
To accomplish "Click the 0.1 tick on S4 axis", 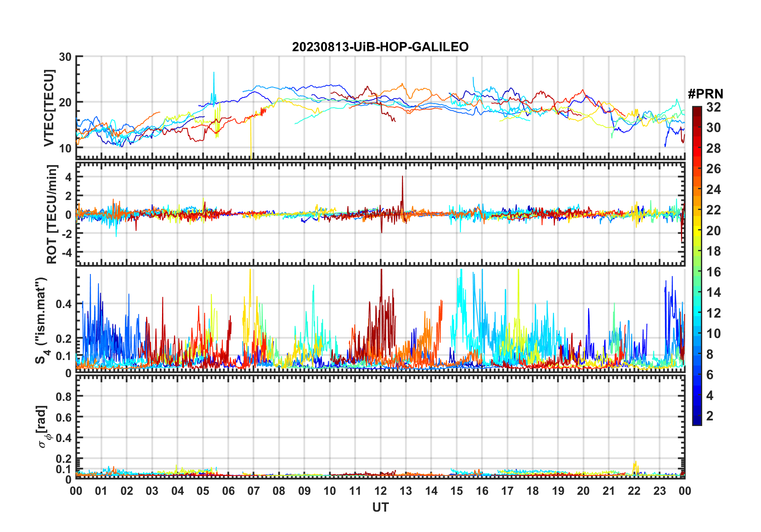I will (64, 356).
